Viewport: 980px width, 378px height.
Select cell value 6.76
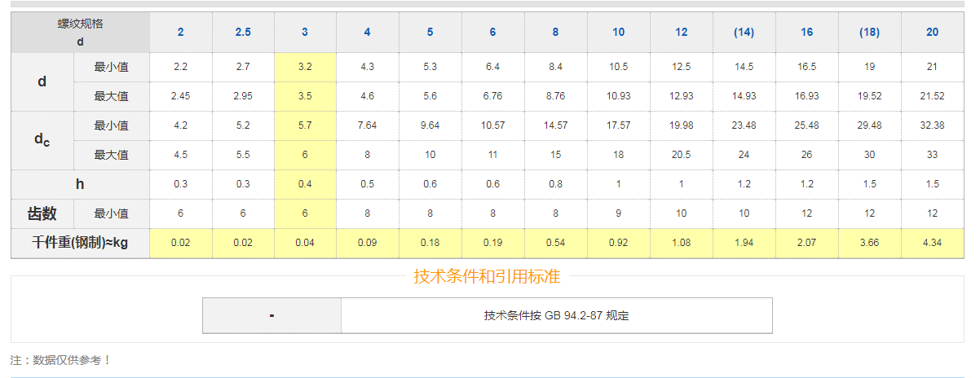click(493, 96)
